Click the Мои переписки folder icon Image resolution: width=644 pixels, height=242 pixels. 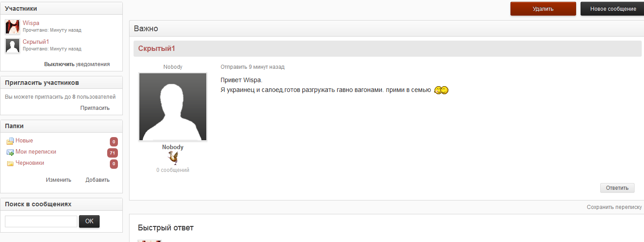pyautogui.click(x=10, y=152)
